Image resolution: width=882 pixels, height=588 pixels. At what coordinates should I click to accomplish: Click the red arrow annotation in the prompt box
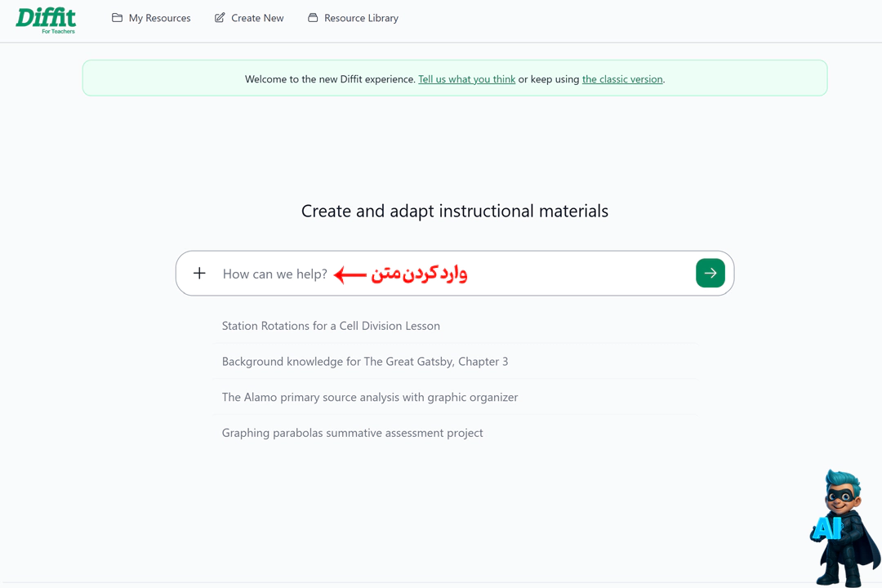(x=350, y=274)
